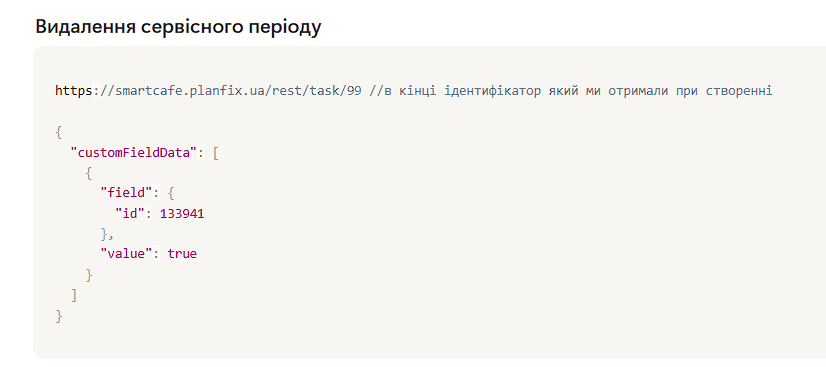Click the task number 99 in the URL
This screenshot has width=826, height=367.
(354, 91)
